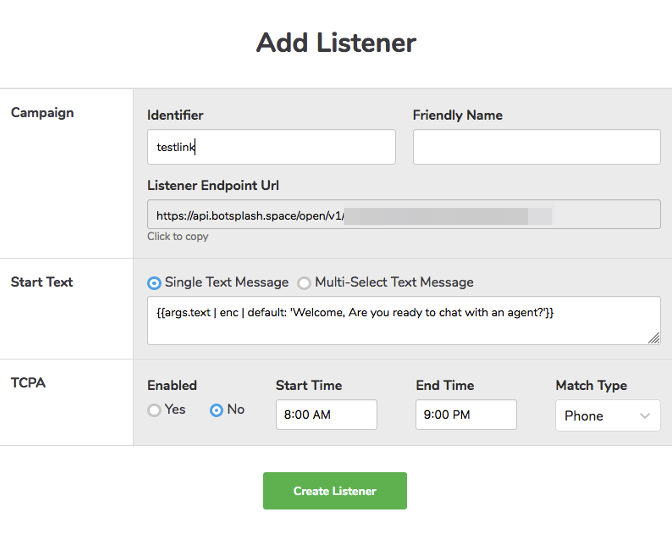Choose No for TCPA Enabled

[x=216, y=410]
